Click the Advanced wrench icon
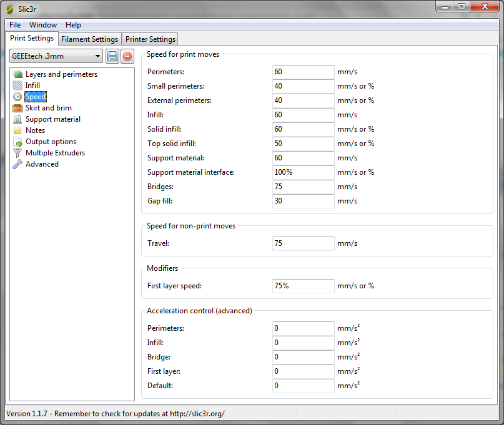Image resolution: width=504 pixels, height=425 pixels. point(17,164)
